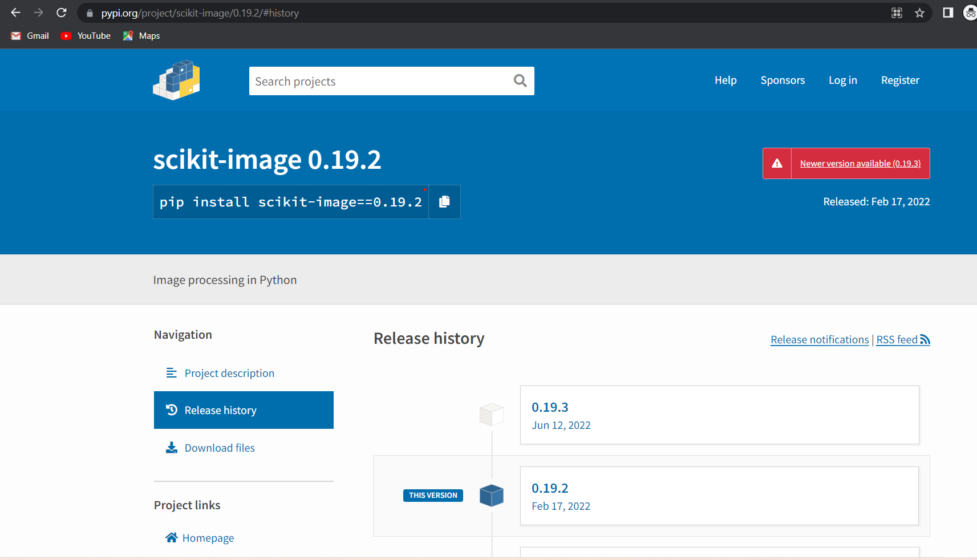Click the browser forward arrow
977x560 pixels.
(x=38, y=13)
